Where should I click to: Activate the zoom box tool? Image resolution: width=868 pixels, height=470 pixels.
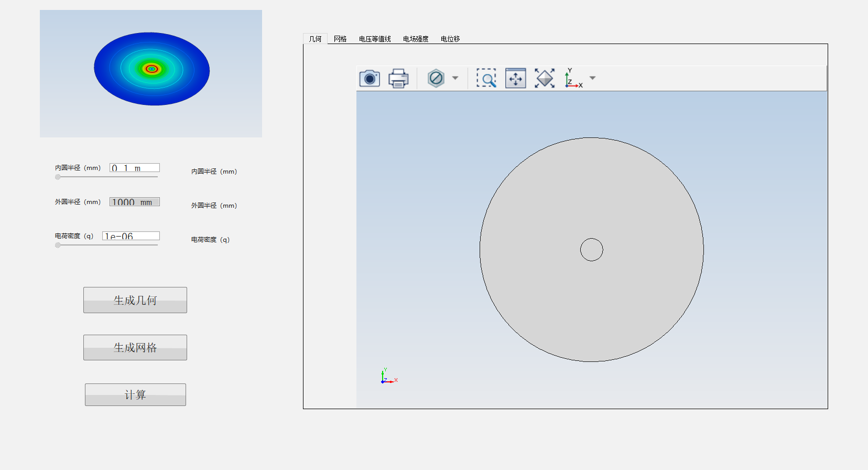click(x=486, y=78)
